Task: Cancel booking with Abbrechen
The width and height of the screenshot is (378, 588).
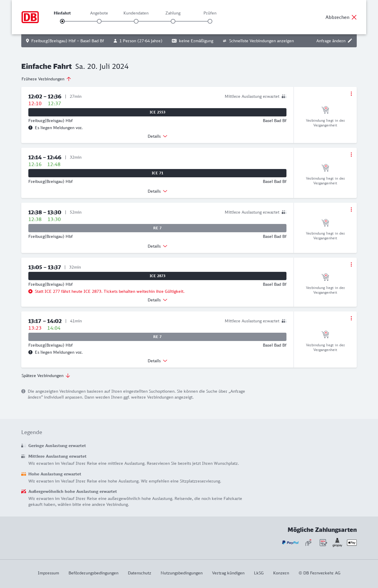Action: click(341, 17)
